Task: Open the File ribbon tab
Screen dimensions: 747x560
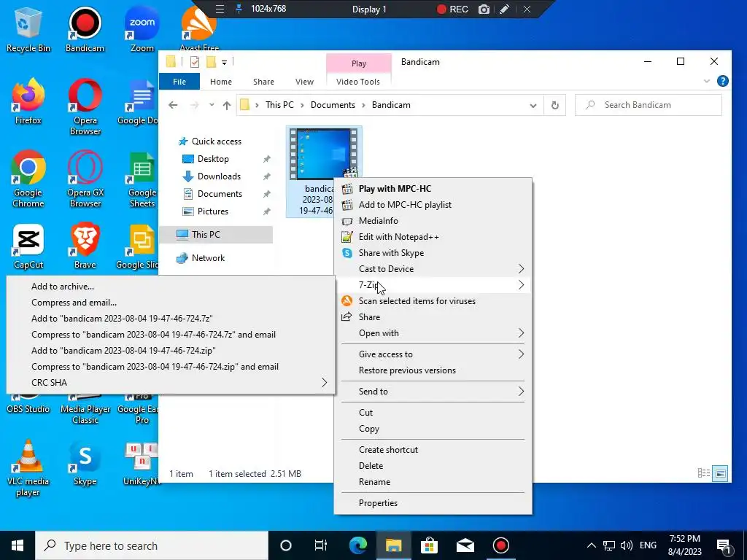Action: [x=179, y=82]
